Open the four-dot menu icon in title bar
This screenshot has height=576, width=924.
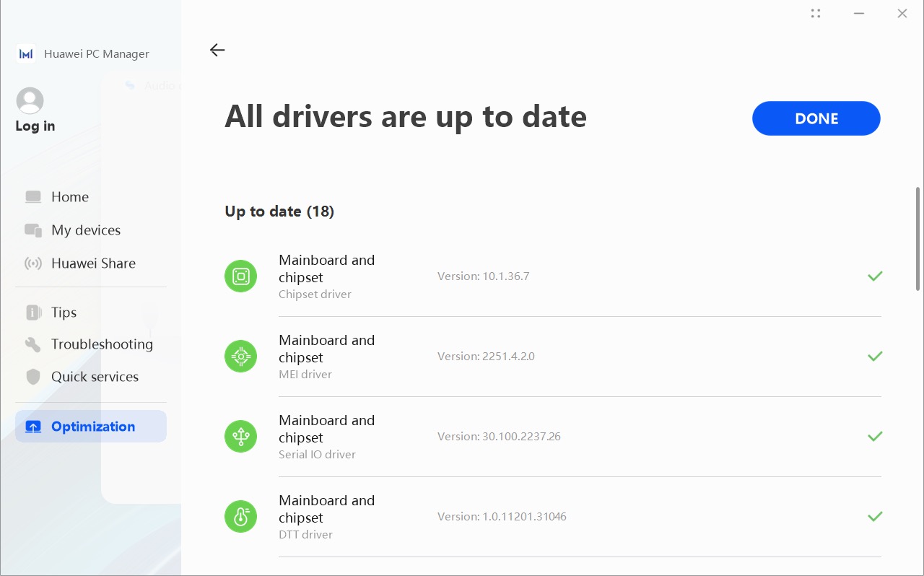pyautogui.click(x=816, y=13)
